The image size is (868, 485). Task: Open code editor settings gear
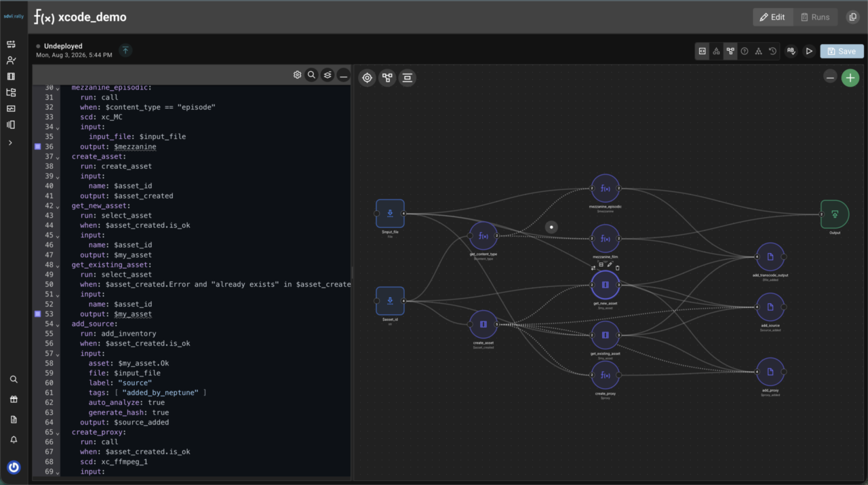[x=297, y=75]
